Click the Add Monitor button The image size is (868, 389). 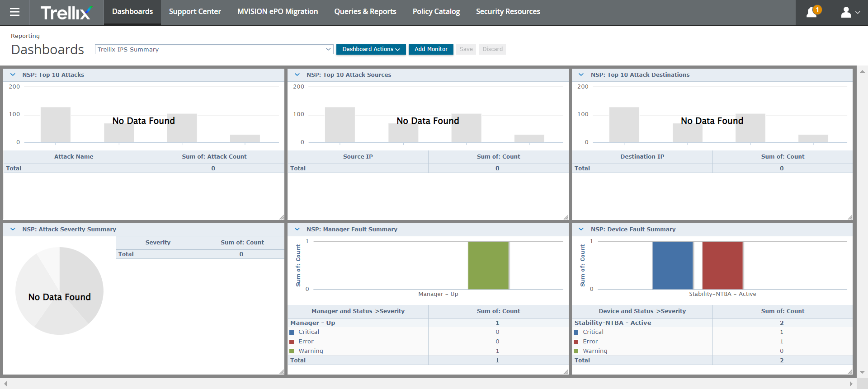[x=431, y=49]
